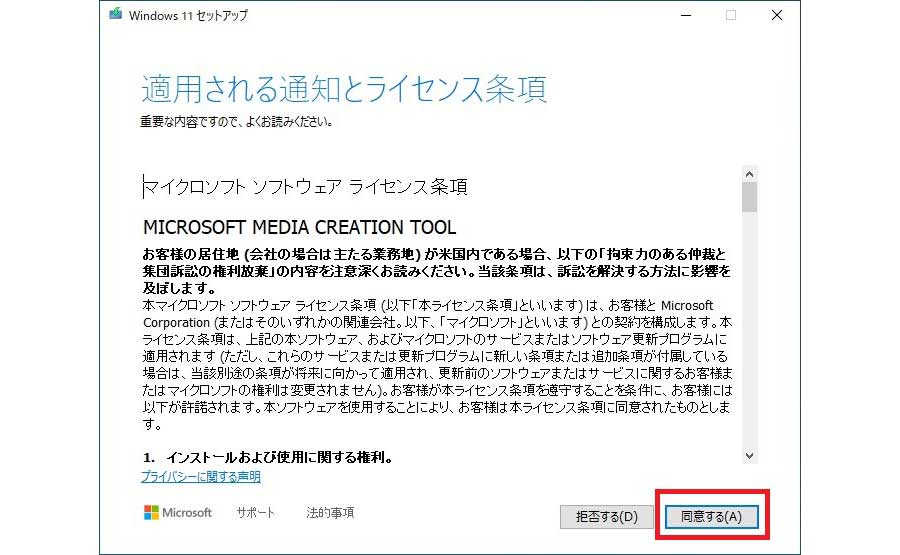
Task: Minimize the Windows 11 setup window
Action: (x=685, y=15)
